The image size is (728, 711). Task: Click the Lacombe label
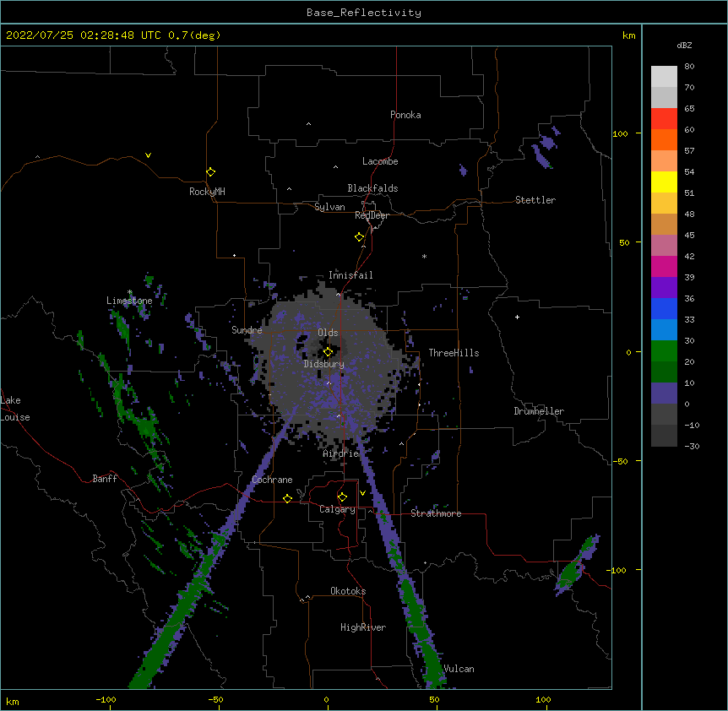click(x=380, y=161)
